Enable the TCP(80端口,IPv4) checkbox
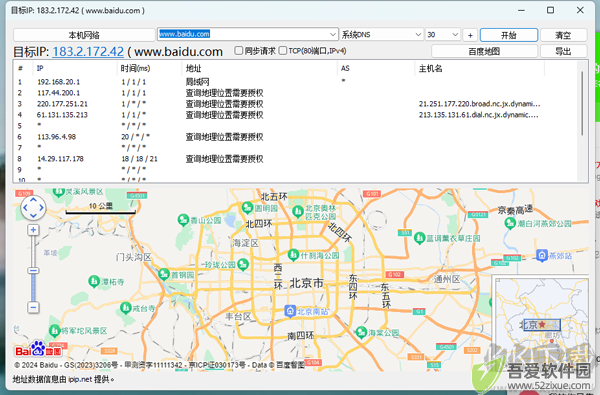Image resolution: width=600 pixels, height=395 pixels. point(283,51)
